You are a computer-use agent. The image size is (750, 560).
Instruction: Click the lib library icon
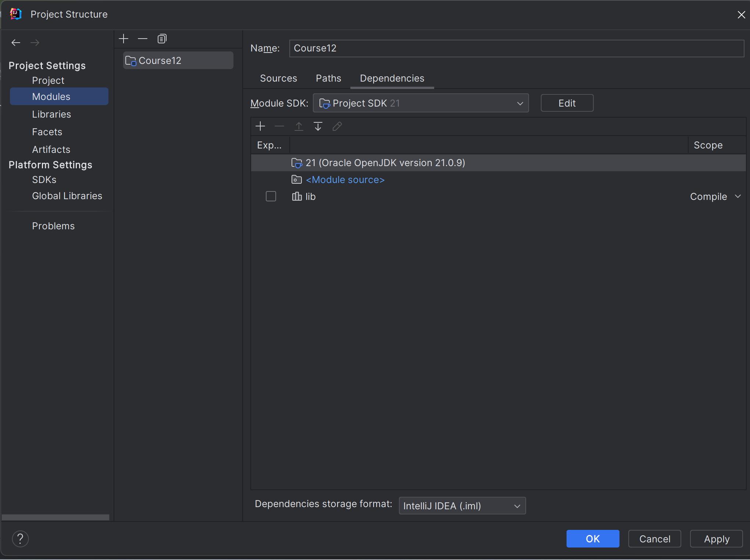(297, 197)
